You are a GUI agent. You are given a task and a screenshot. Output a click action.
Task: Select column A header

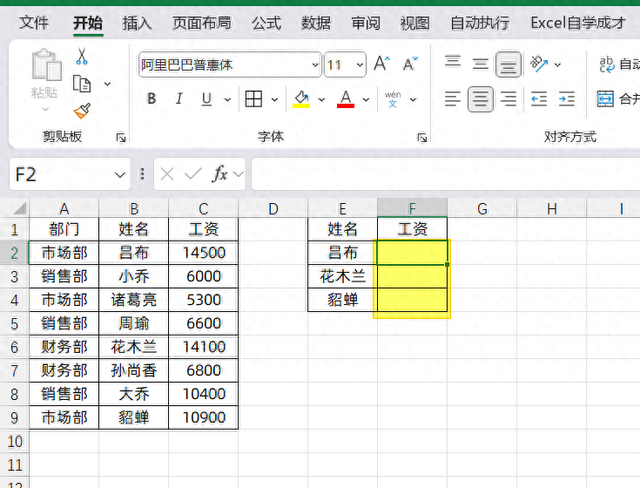pos(64,209)
